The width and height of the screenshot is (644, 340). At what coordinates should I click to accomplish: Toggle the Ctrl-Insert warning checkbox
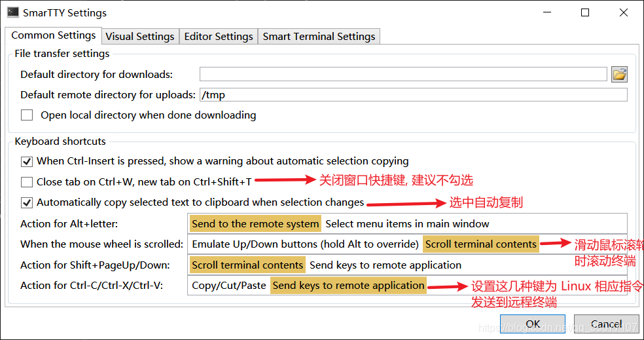coord(27,161)
